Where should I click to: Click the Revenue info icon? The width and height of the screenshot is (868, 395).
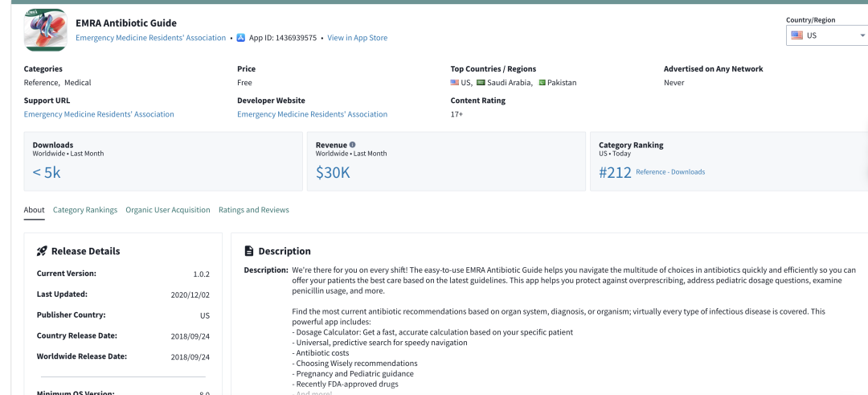(x=353, y=145)
